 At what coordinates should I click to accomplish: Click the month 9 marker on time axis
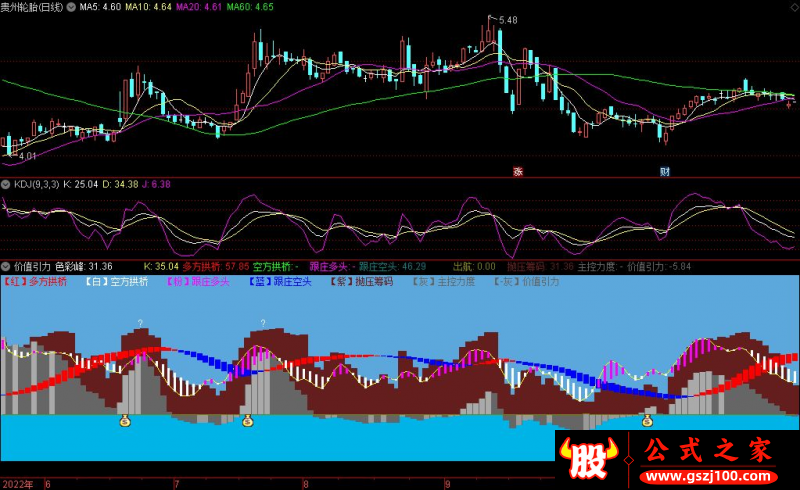tap(447, 484)
